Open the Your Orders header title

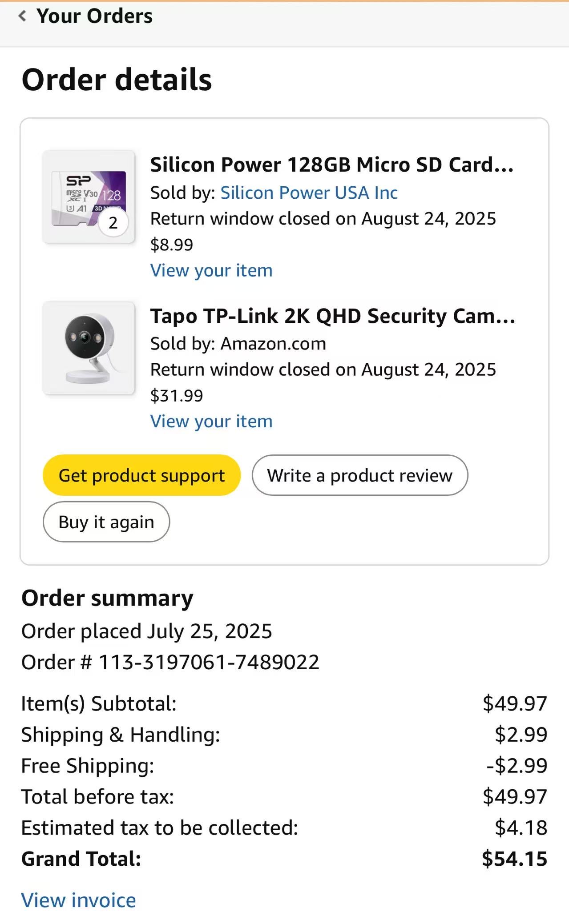(x=94, y=16)
